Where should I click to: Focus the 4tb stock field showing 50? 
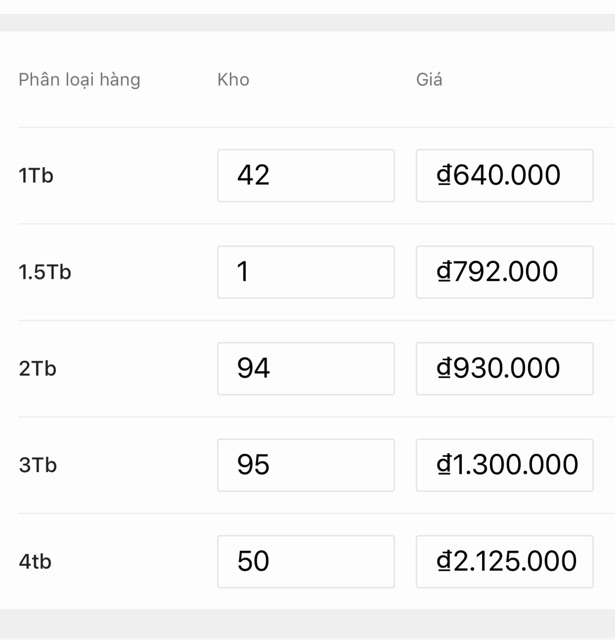305,562
